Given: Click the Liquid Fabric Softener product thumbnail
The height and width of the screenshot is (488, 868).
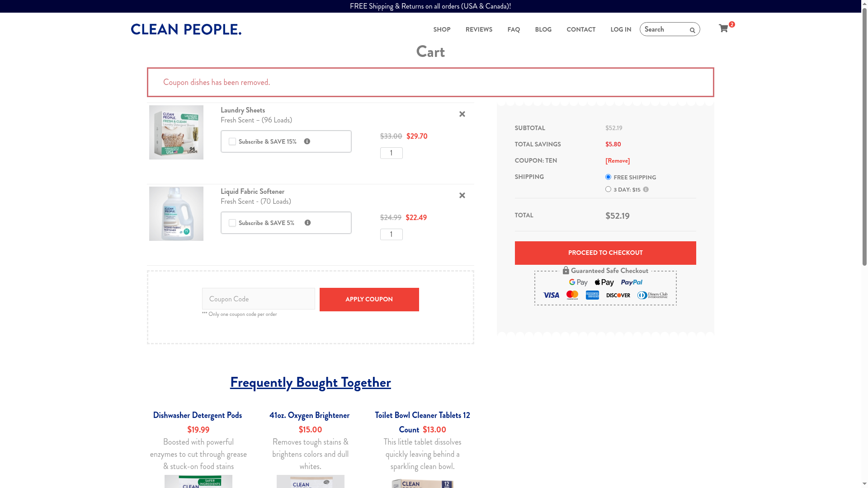Looking at the screenshot, I should (x=176, y=214).
